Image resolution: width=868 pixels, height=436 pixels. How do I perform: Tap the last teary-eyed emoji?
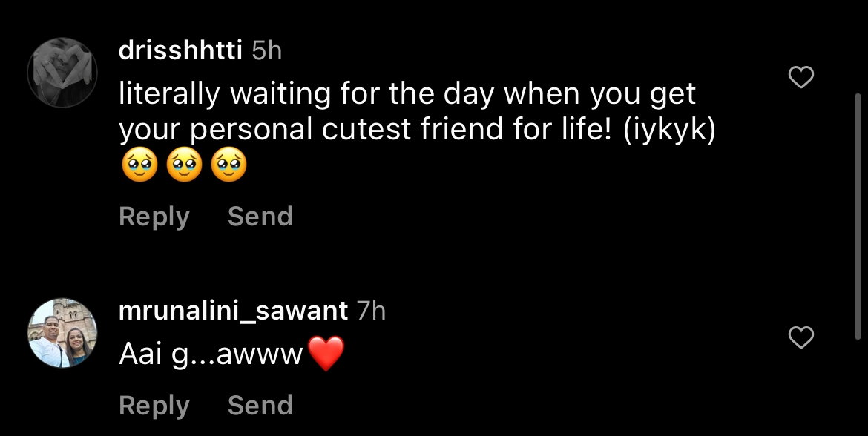(229, 166)
